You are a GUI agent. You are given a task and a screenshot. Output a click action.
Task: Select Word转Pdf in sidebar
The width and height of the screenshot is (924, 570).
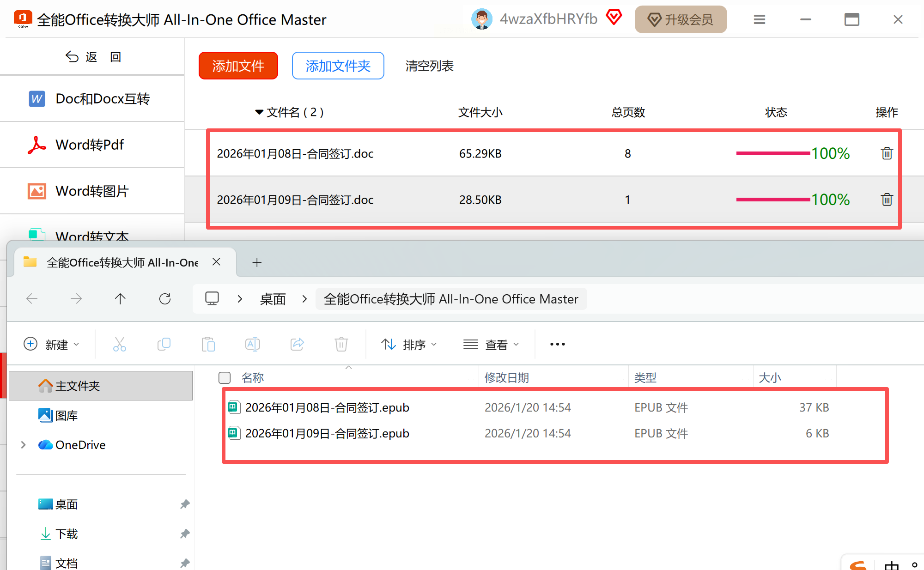tap(90, 145)
